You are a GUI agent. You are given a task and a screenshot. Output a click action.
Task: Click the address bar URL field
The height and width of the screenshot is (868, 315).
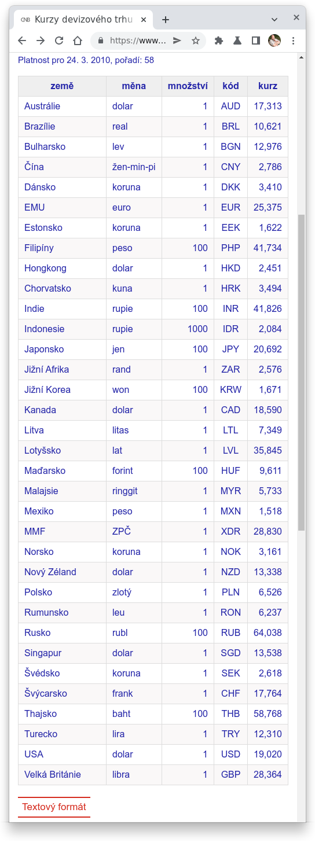click(138, 41)
